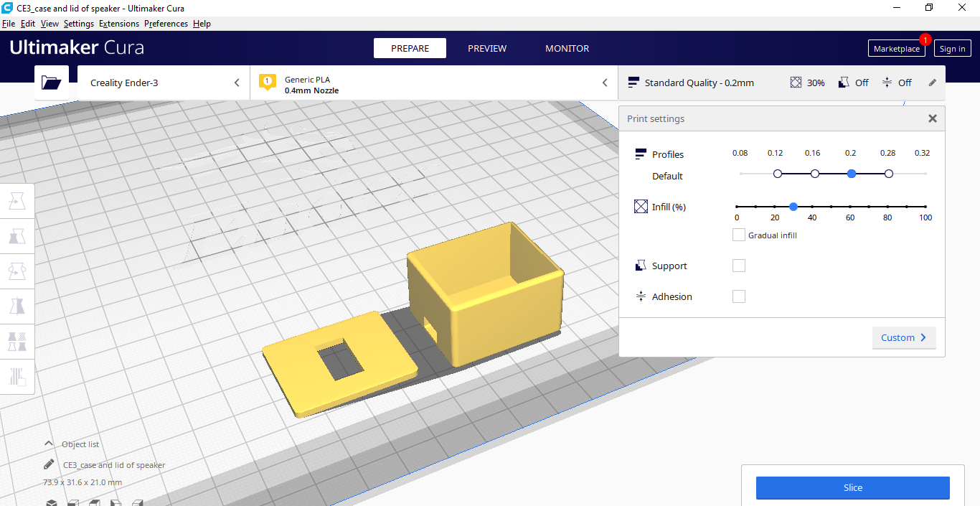
Task: Click the Support icon in Print settings
Action: tap(641, 266)
